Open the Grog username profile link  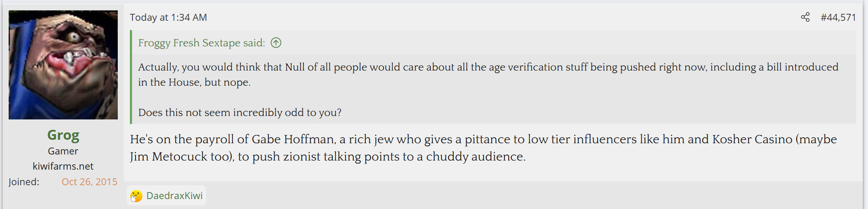tap(63, 135)
